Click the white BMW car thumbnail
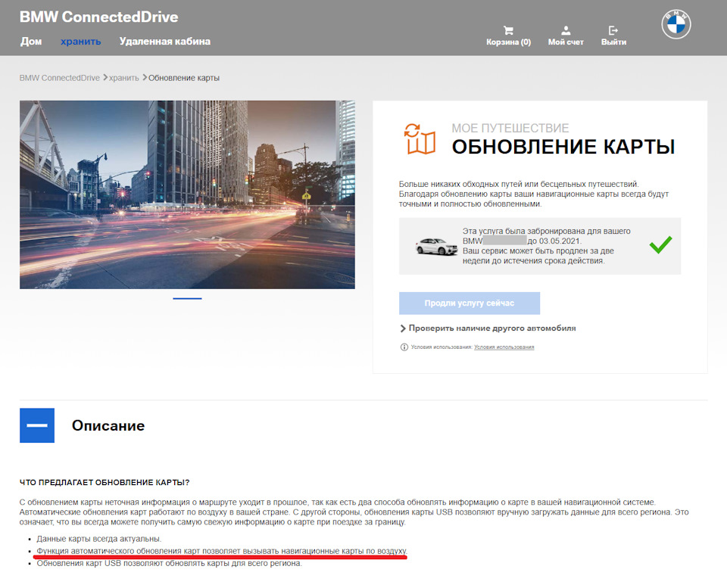The height and width of the screenshot is (588, 727). [x=436, y=247]
